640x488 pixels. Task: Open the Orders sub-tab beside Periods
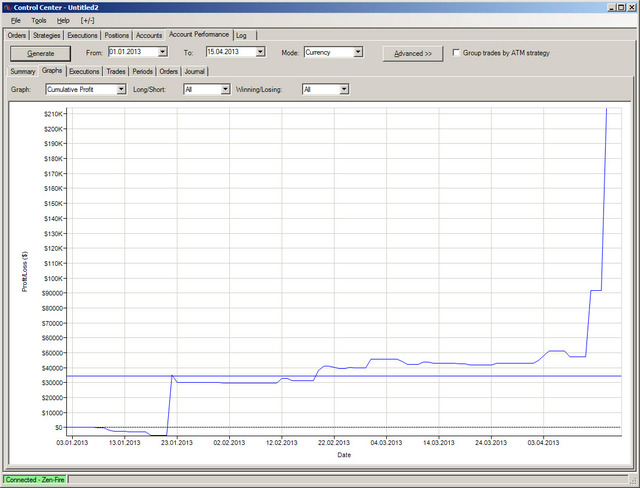(x=169, y=71)
